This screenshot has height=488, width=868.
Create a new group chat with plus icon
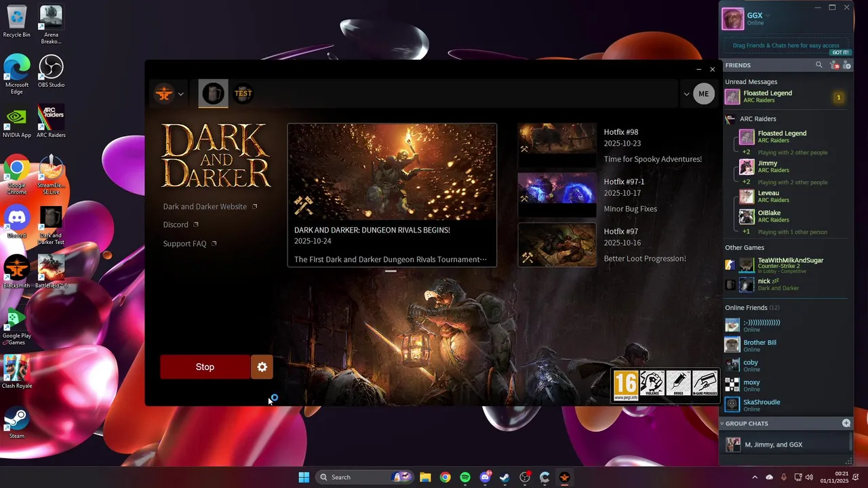[x=846, y=423]
